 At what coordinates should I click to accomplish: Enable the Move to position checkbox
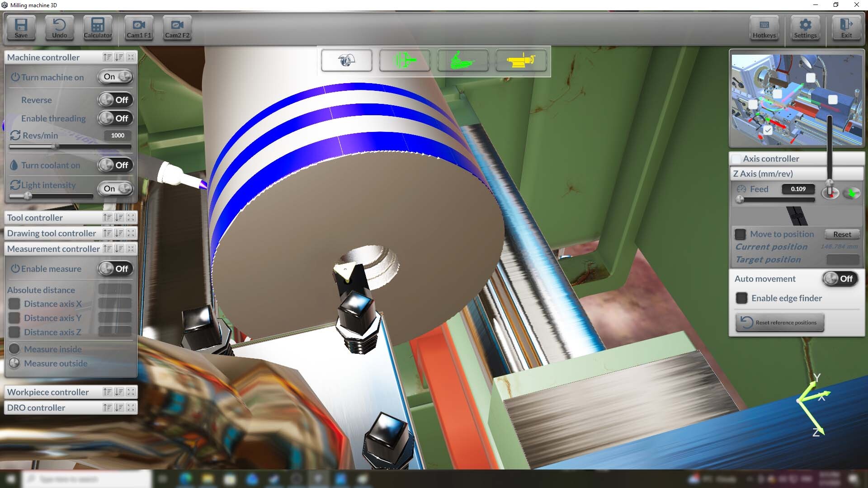(x=741, y=234)
